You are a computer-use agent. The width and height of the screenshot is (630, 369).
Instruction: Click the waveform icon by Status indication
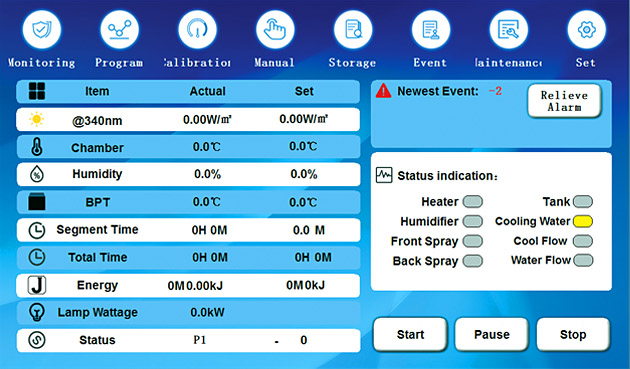(384, 175)
